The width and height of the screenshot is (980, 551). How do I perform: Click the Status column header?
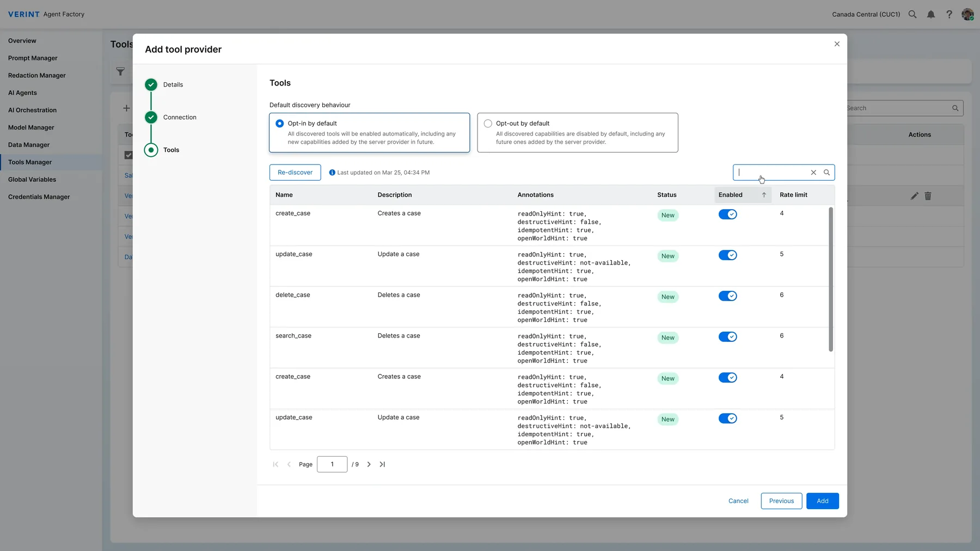point(667,195)
